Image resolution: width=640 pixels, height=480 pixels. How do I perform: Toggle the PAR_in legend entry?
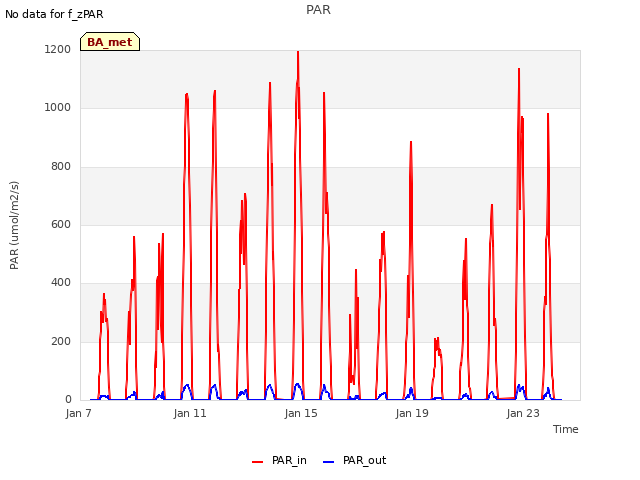(280, 461)
